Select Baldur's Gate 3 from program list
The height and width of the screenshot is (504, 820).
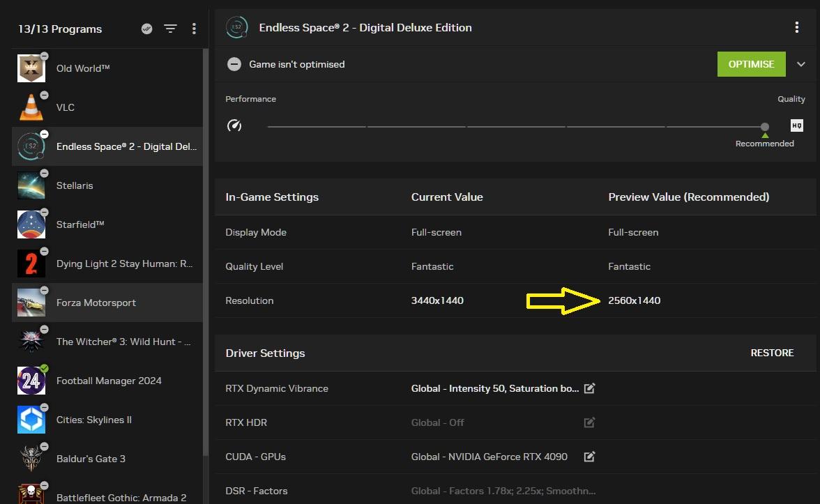point(91,459)
